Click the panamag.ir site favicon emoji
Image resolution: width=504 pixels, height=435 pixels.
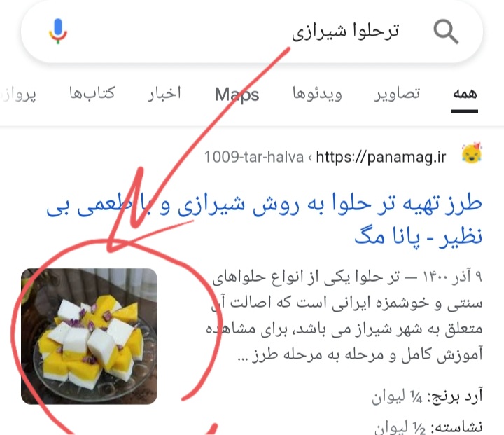472,153
